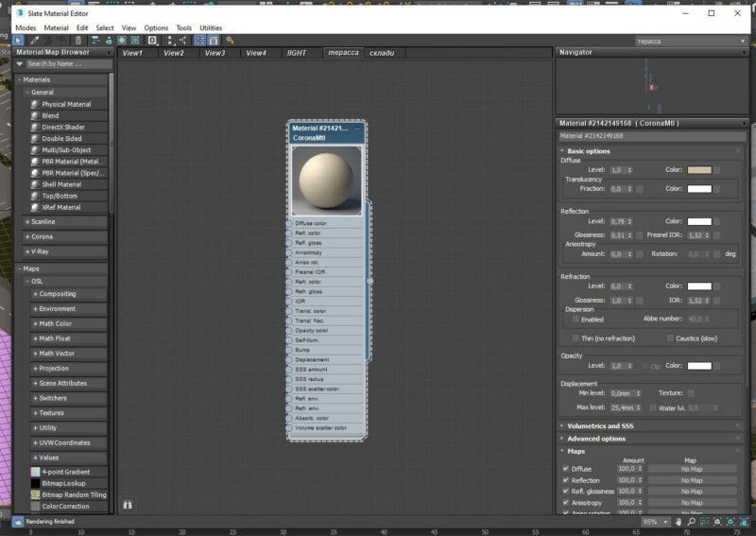Image resolution: width=756 pixels, height=536 pixels.
Task: Select the Zoom magnifier tool
Action: point(692,522)
